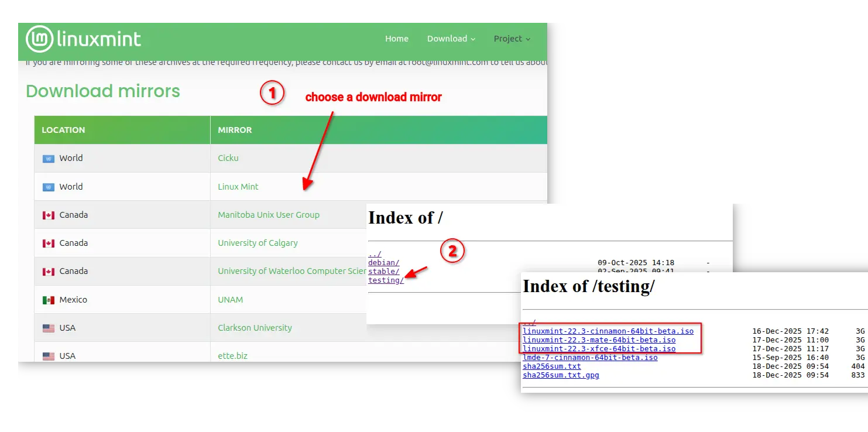Click the flag icon beside Cicku
The width and height of the screenshot is (868, 432).
[49, 159]
